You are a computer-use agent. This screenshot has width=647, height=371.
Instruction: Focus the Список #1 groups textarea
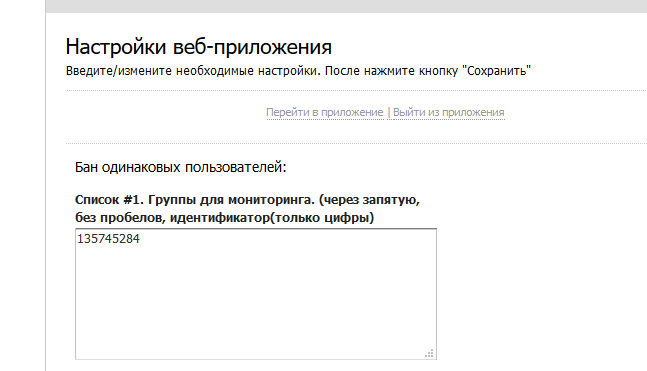pos(256,294)
